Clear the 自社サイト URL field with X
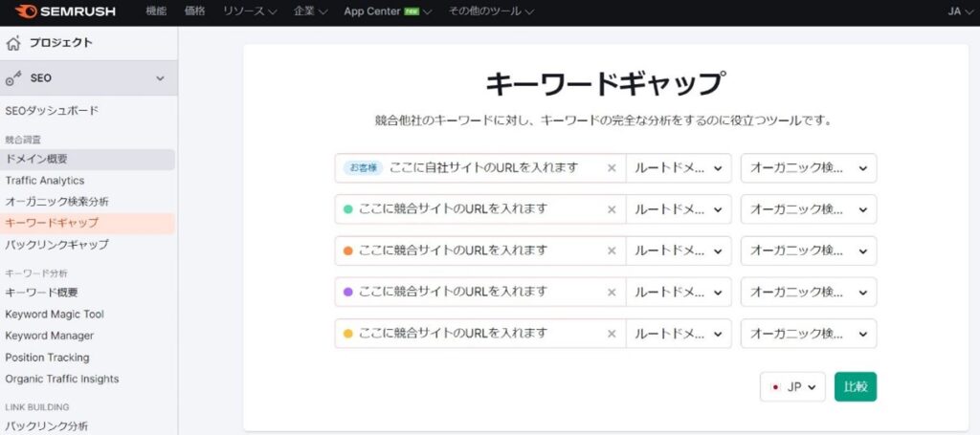This screenshot has height=435, width=980. coord(612,168)
